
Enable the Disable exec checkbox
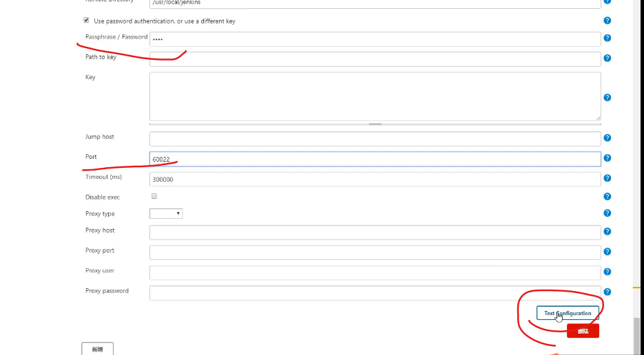[154, 196]
